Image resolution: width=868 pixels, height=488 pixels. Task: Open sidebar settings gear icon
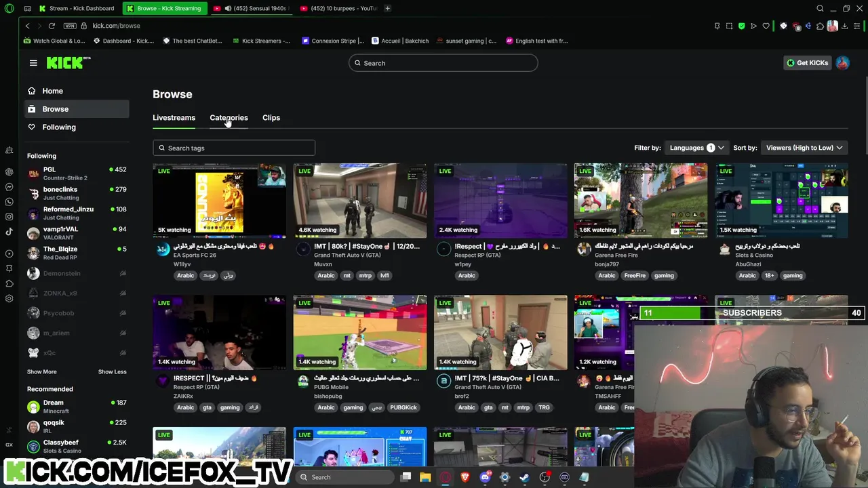(9, 298)
